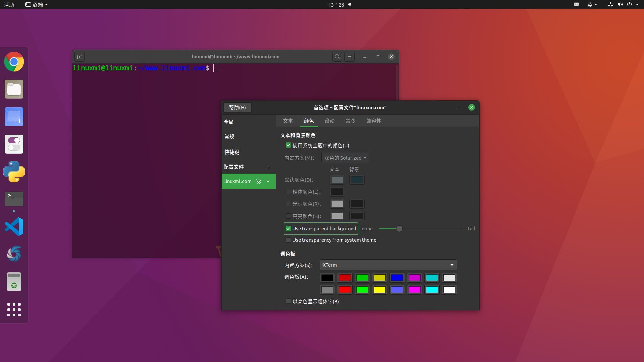Image resolution: width=644 pixels, height=362 pixels.
Task: Click the dark red palette swatch
Action: tap(345, 278)
